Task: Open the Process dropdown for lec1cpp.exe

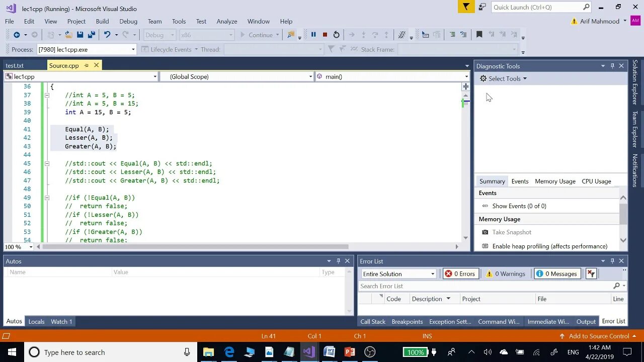Action: [x=133, y=49]
